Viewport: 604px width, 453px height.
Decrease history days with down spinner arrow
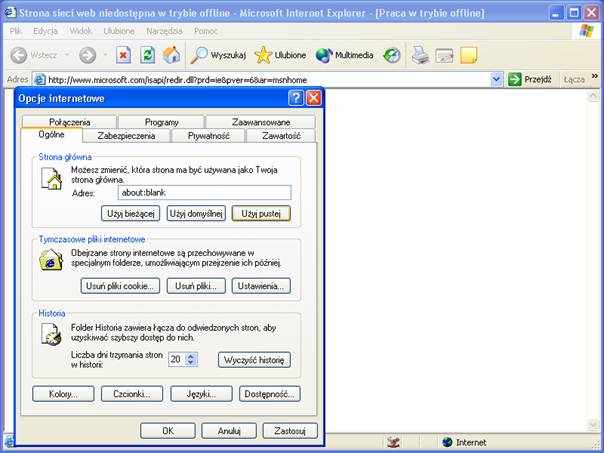191,362
